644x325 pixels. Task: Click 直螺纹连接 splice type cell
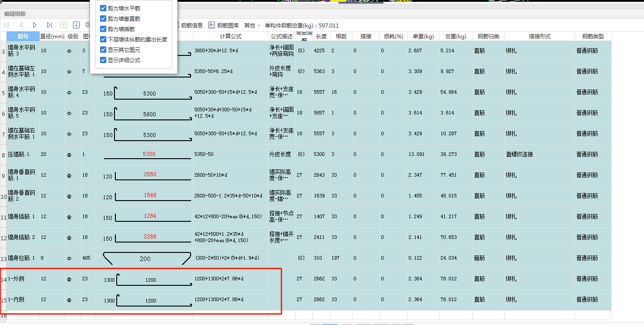pos(540,155)
